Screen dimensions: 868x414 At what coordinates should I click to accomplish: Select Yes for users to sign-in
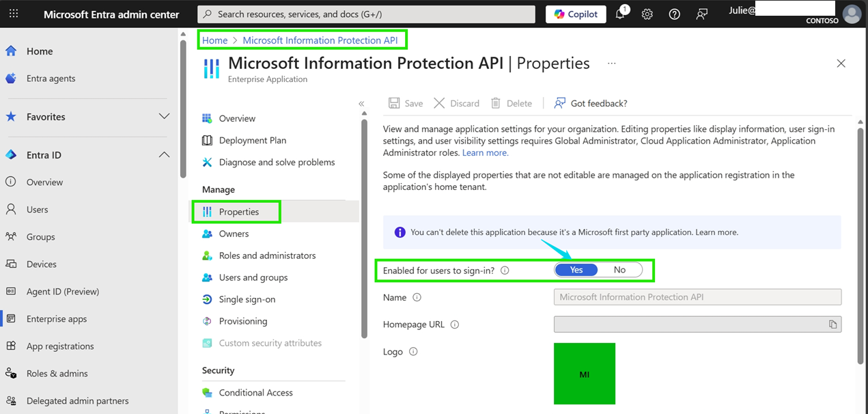point(576,270)
